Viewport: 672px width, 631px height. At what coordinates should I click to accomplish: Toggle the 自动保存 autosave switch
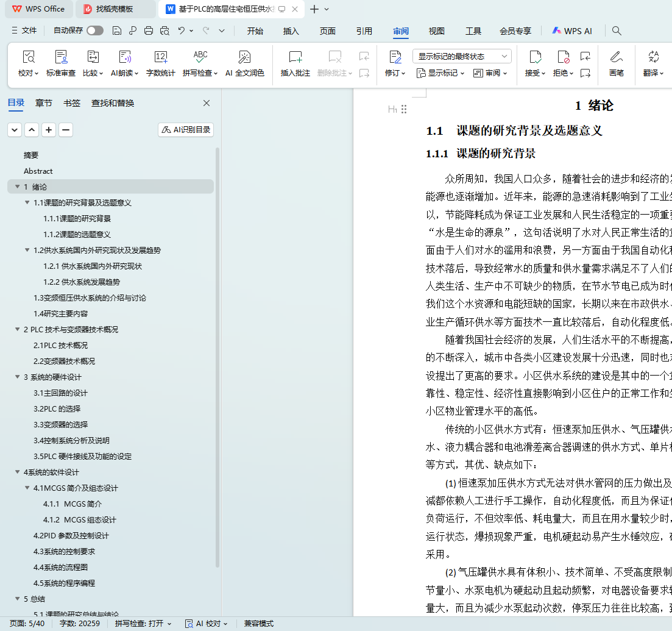click(x=94, y=30)
